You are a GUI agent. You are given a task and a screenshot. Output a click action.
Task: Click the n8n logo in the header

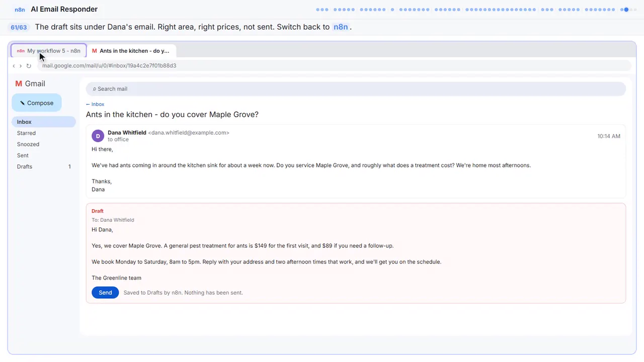click(x=20, y=10)
